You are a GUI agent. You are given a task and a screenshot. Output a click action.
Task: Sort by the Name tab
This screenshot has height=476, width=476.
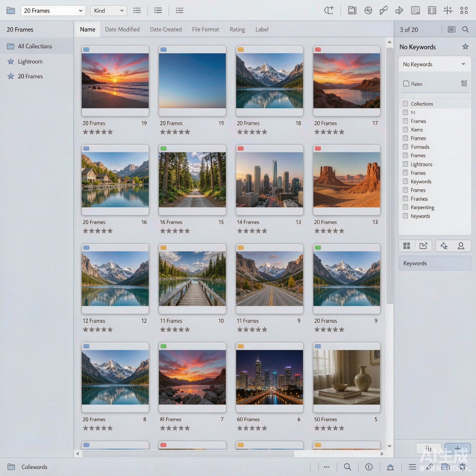tap(87, 29)
